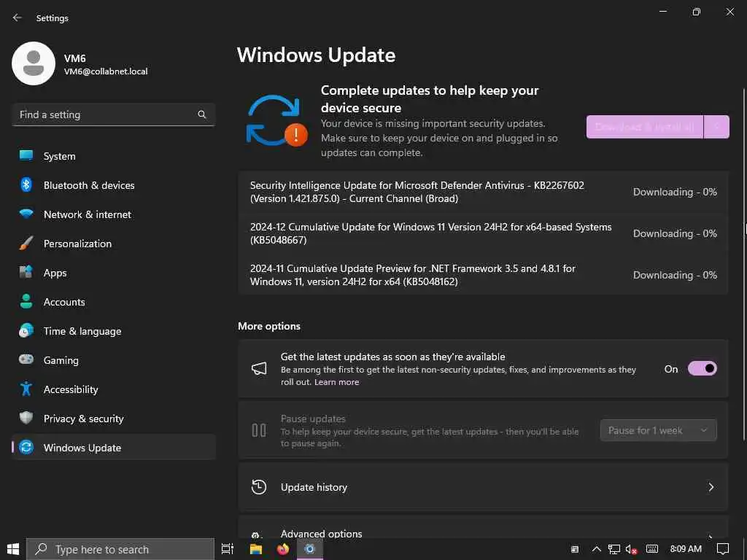The width and height of the screenshot is (747, 560).
Task: Click Downloading - 0% status for KB5048667
Action: (675, 233)
